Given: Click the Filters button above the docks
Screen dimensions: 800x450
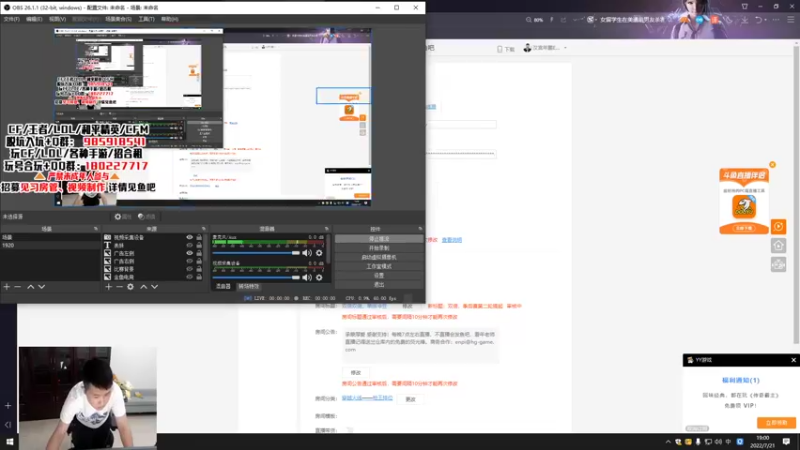Looking at the screenshot, I should pyautogui.click(x=146, y=217).
